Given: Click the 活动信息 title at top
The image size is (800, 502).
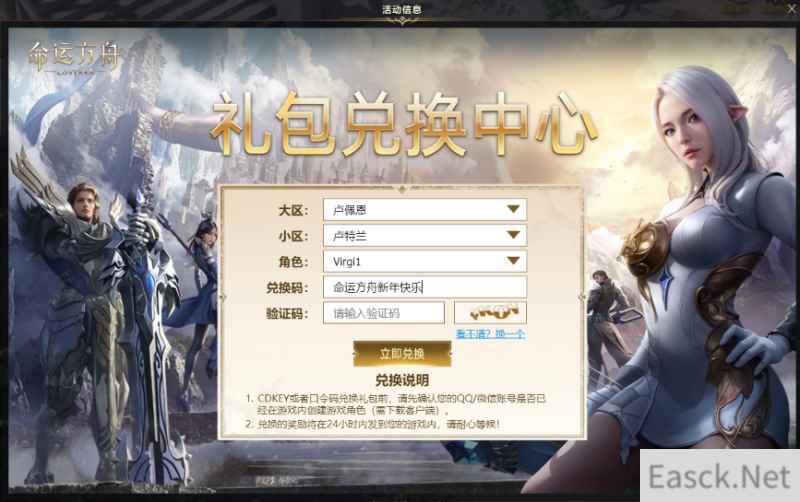Looking at the screenshot, I should coord(402,9).
